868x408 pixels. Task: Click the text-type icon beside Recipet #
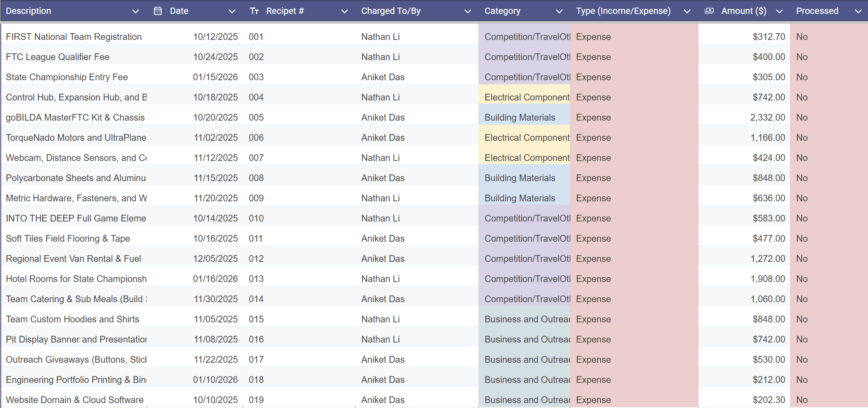pyautogui.click(x=254, y=11)
